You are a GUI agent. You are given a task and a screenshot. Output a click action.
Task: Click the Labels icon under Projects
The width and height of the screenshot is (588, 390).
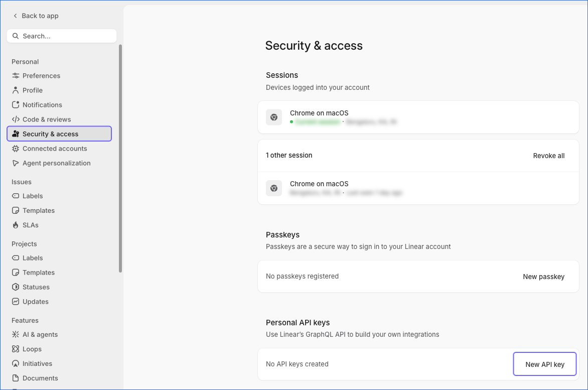click(16, 258)
